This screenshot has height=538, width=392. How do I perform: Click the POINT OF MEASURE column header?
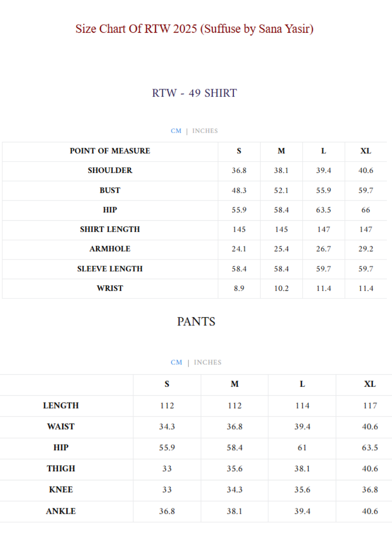110,151
